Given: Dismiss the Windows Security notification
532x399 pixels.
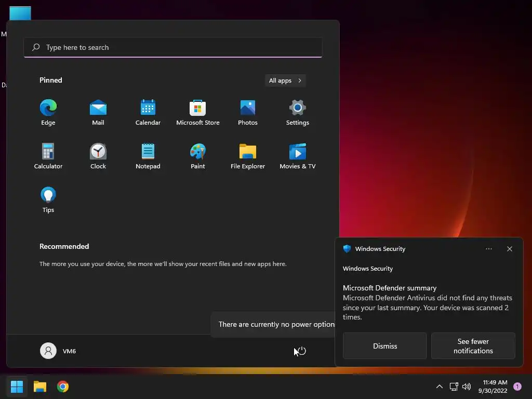Looking at the screenshot, I should 385,345.
